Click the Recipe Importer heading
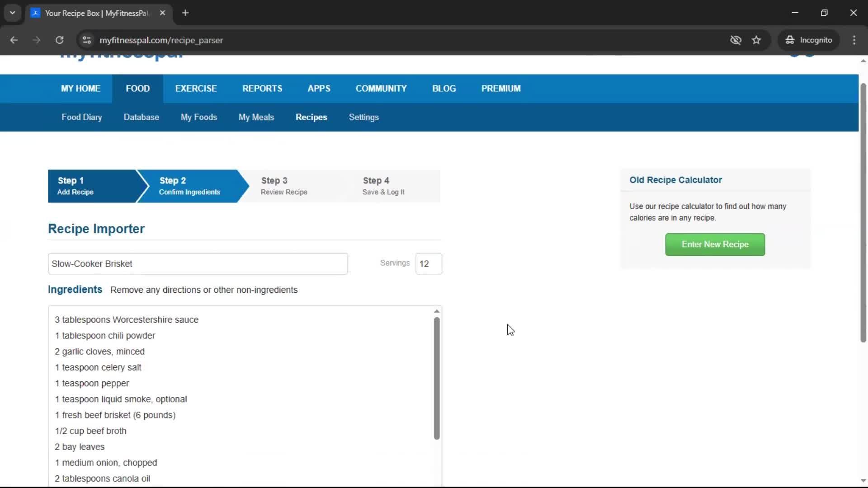 [x=96, y=229]
